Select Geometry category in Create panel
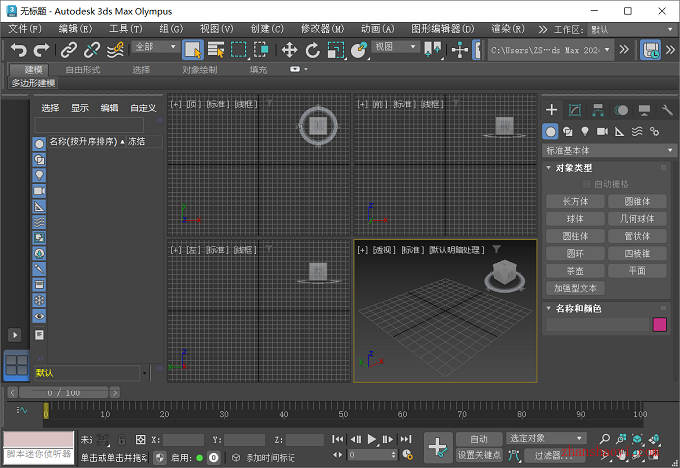The image size is (680, 468). (x=550, y=131)
